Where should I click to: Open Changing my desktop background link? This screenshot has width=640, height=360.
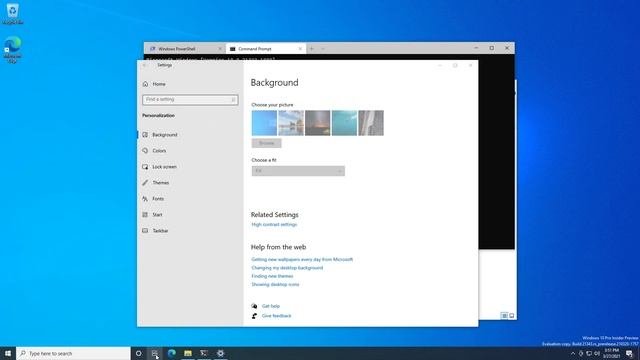point(287,268)
